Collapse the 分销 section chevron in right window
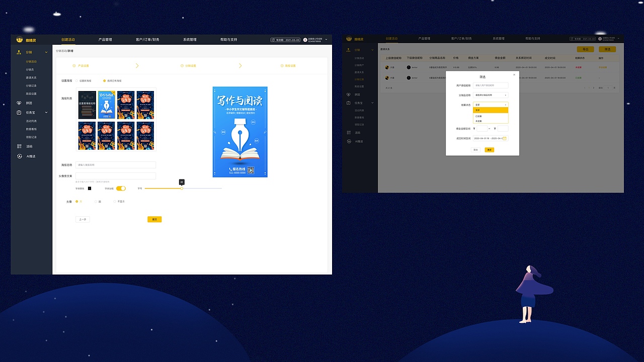The height and width of the screenshot is (362, 644). (373, 50)
